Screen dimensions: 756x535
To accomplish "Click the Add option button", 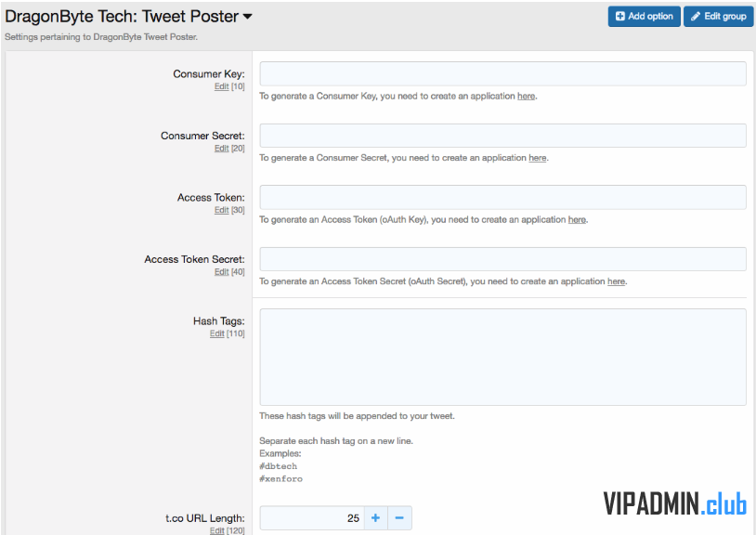I will coord(645,17).
